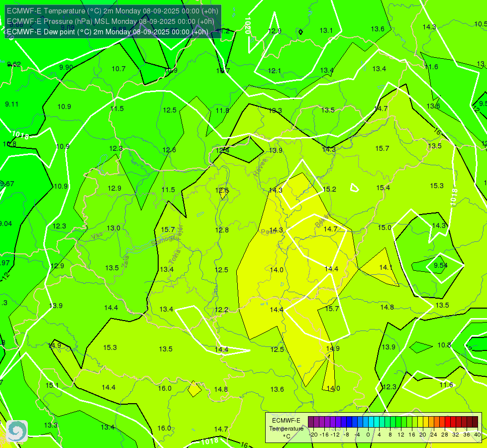This screenshot has width=487, height=448.
Task: Click the legend label 'ECMWF-E Temperature °C'
Action: point(286,429)
